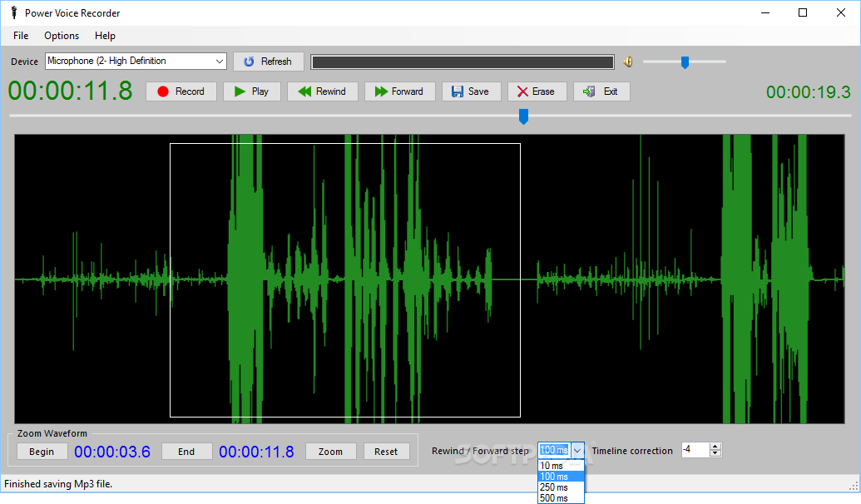Screen dimensions: 861x504
Task: Pick the 500 ms step option
Action: (554, 498)
